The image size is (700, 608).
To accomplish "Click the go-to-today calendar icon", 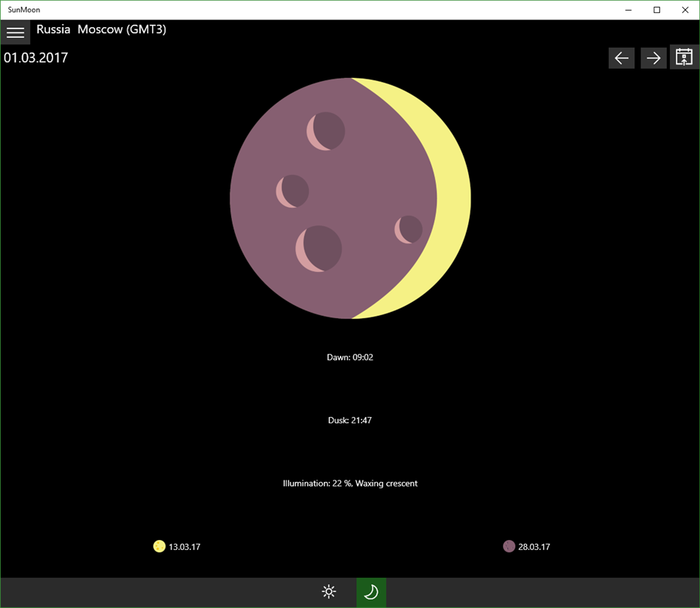I will click(683, 57).
